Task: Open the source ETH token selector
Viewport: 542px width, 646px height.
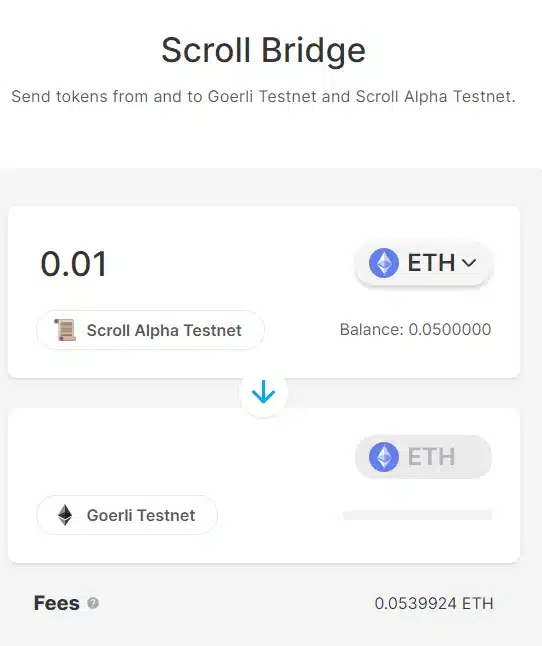Action: click(x=423, y=263)
